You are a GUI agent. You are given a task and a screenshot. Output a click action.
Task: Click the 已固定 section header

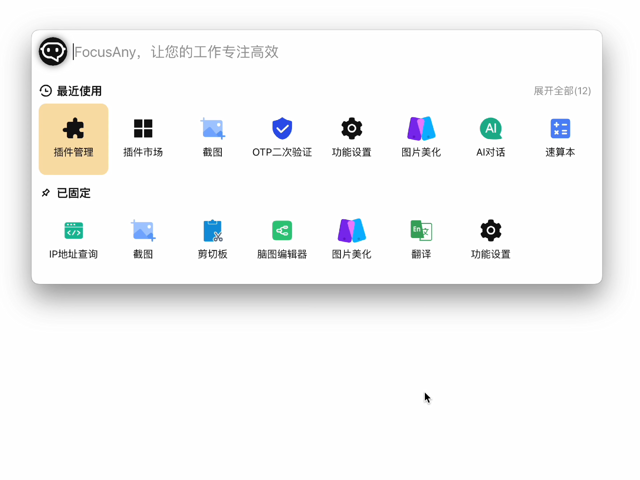point(66,193)
